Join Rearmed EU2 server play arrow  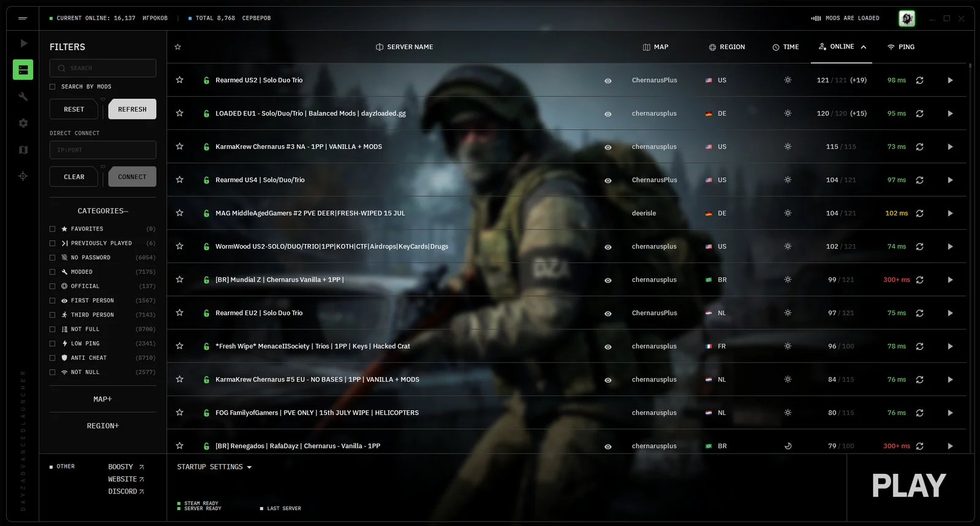(x=950, y=313)
